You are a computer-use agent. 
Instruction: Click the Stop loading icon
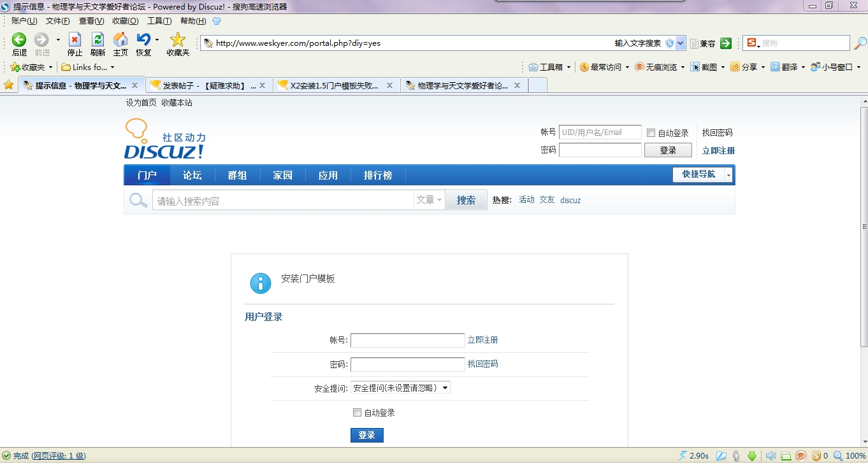(x=75, y=39)
